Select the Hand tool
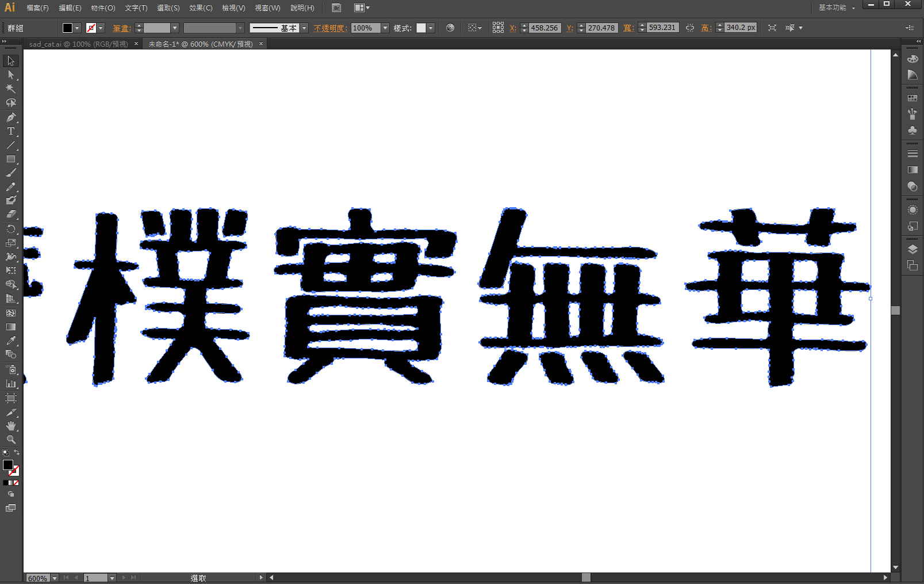 [x=10, y=426]
